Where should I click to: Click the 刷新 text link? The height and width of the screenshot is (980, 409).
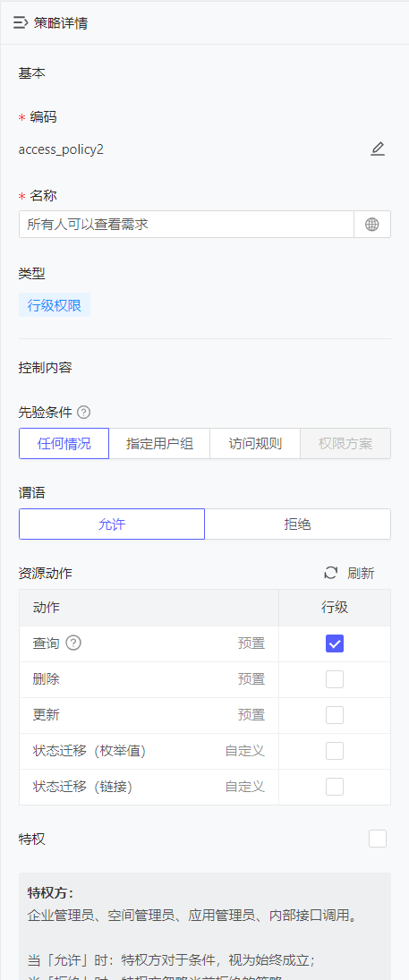pos(361,573)
